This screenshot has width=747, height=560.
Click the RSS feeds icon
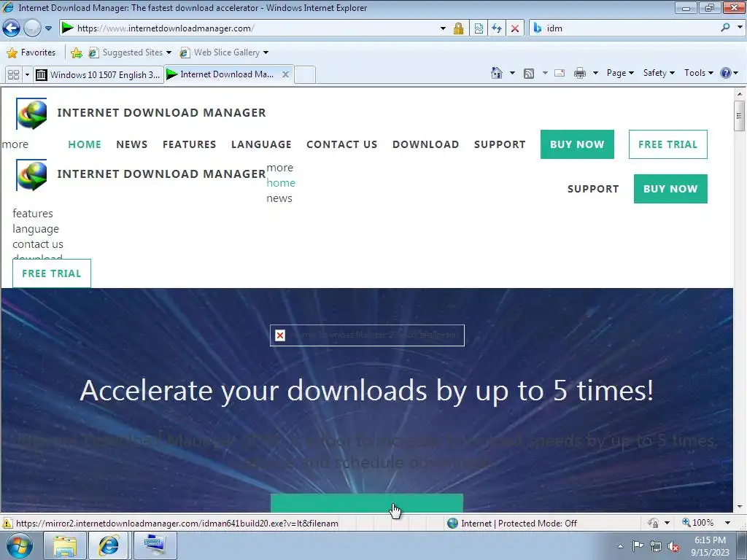(529, 74)
